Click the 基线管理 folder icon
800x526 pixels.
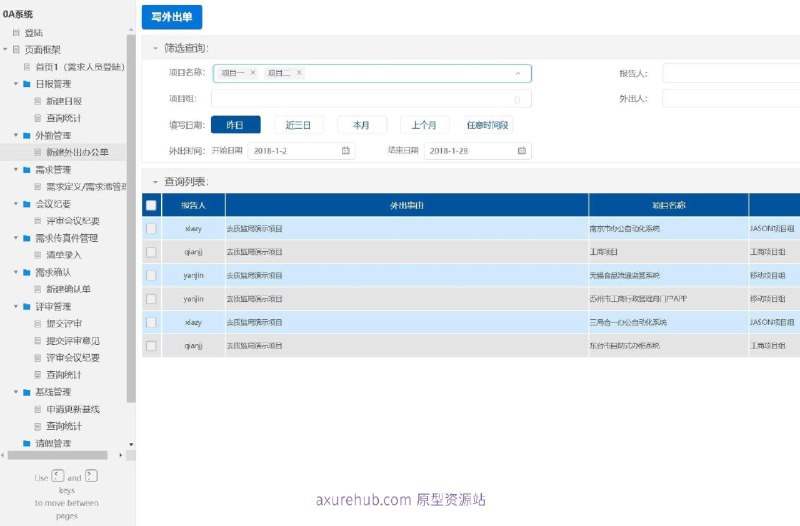(27, 392)
